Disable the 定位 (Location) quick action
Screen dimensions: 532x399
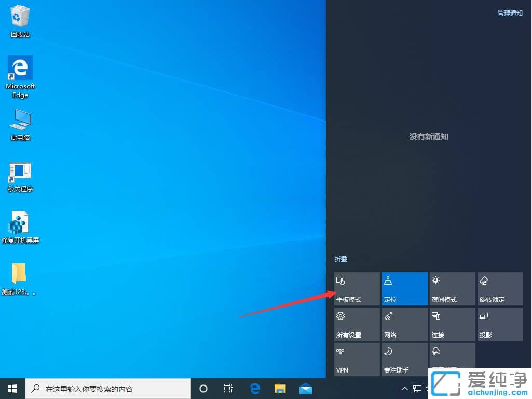click(x=404, y=289)
